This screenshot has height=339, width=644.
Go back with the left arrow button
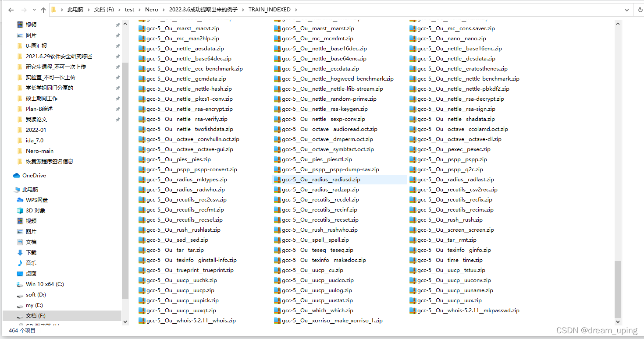[x=11, y=10]
